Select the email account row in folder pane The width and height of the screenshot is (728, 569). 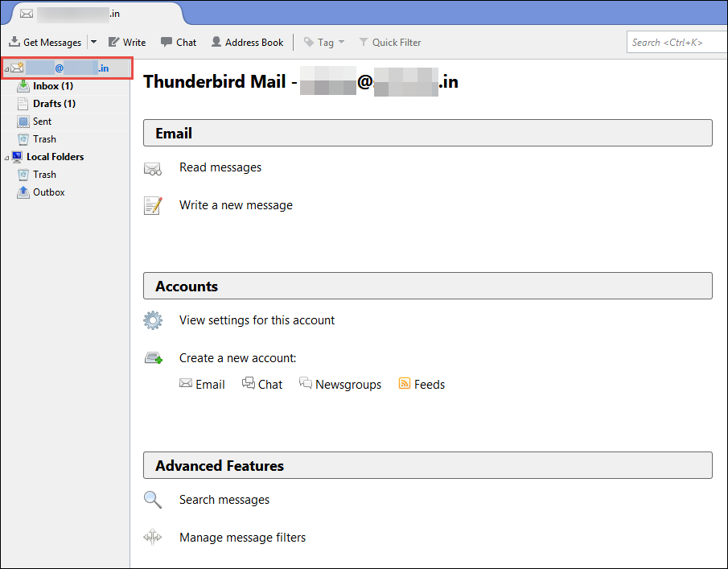67,68
